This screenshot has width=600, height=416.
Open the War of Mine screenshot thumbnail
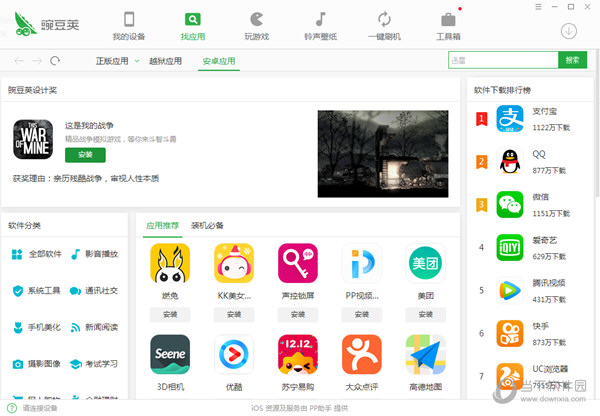[383, 154]
